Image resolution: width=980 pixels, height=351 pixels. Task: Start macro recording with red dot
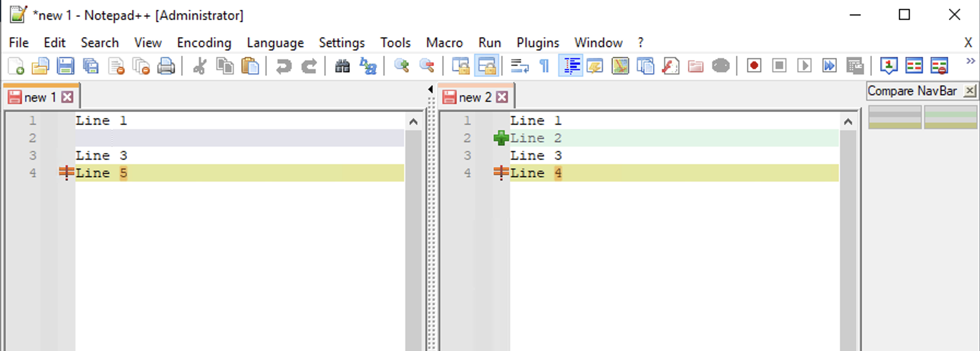[754, 66]
